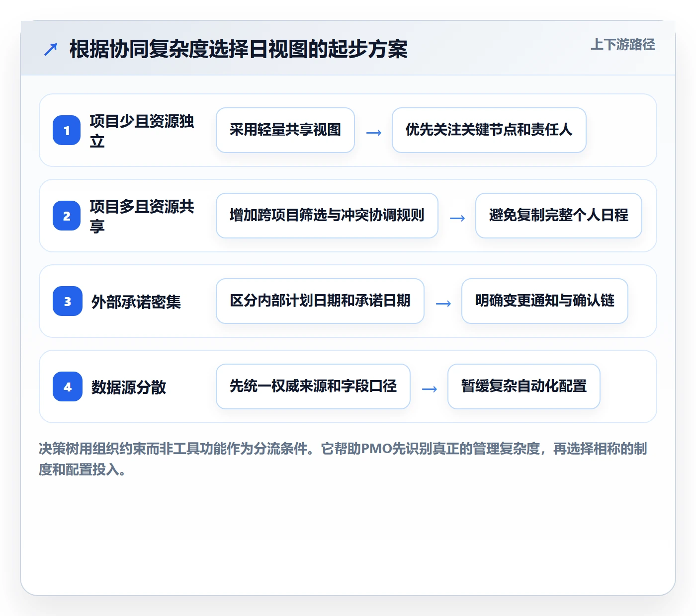This screenshot has width=696, height=616.
Task: Select the number 2 step badge
Action: (67, 216)
